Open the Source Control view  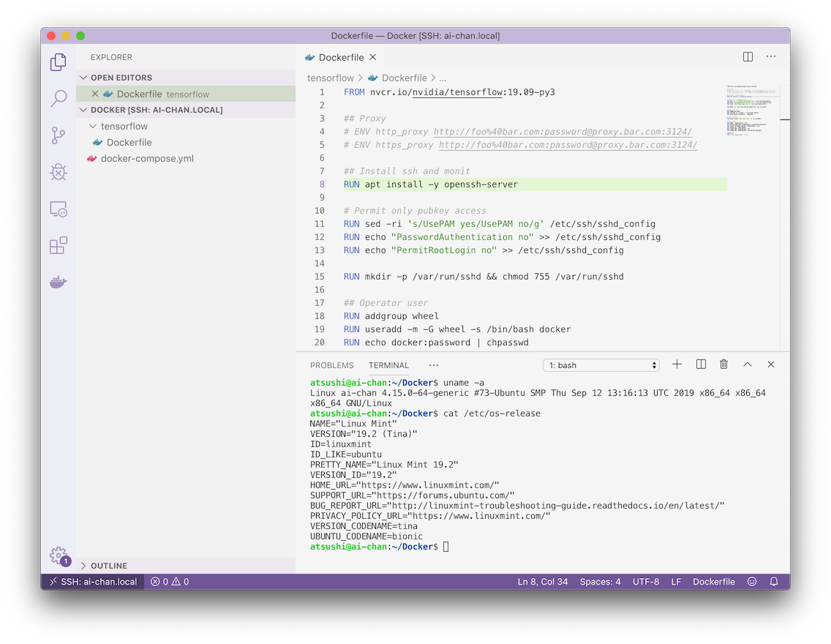[x=59, y=135]
